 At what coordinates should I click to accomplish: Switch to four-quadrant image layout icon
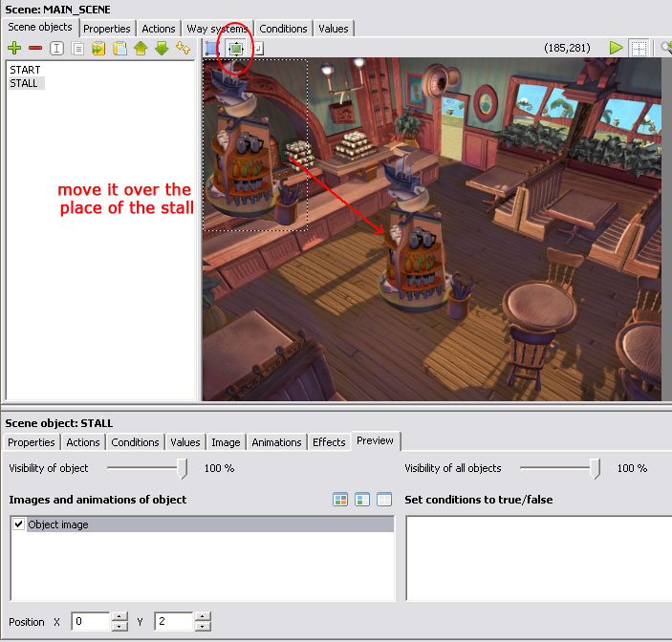point(340,500)
